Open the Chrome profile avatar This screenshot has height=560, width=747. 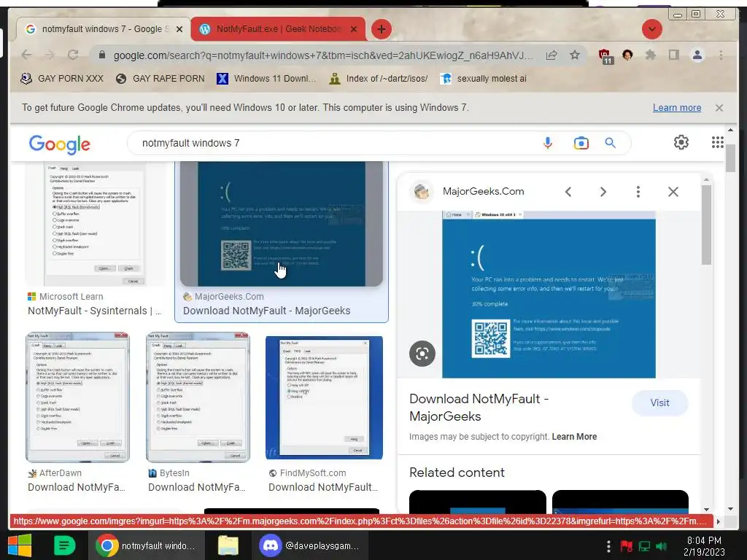tap(697, 55)
